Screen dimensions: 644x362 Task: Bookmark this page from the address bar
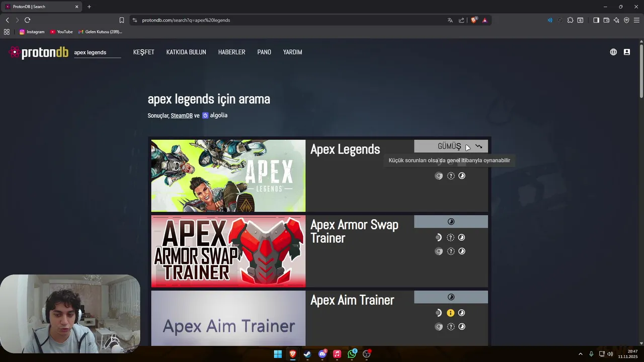[x=121, y=20]
